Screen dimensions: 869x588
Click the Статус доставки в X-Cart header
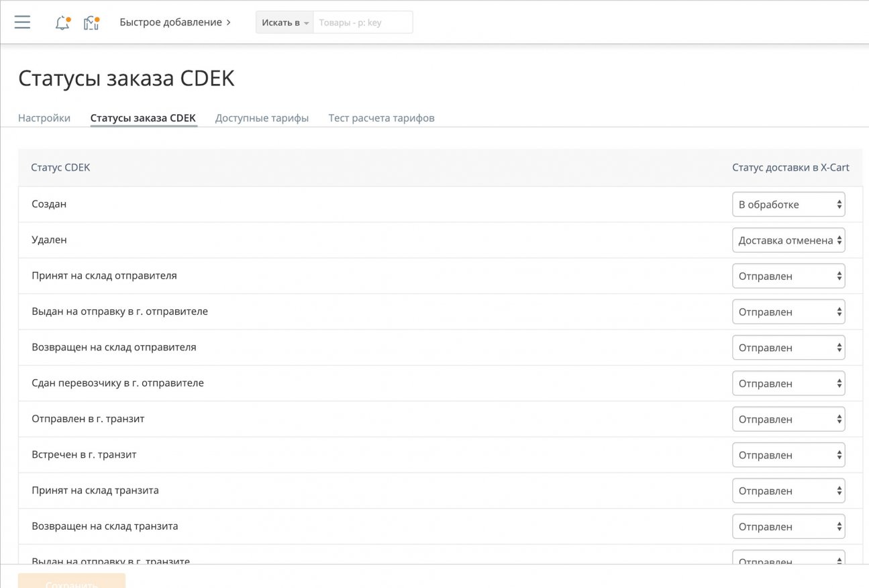[x=790, y=167]
